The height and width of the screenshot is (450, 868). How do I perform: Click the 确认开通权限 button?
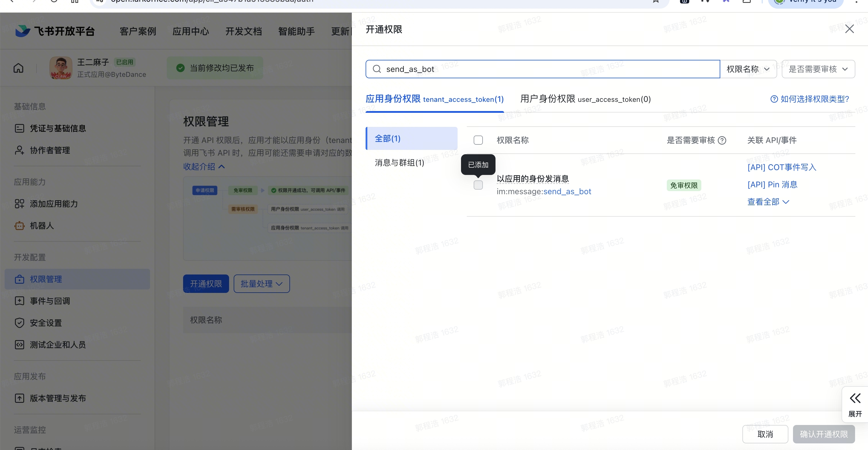823,434
